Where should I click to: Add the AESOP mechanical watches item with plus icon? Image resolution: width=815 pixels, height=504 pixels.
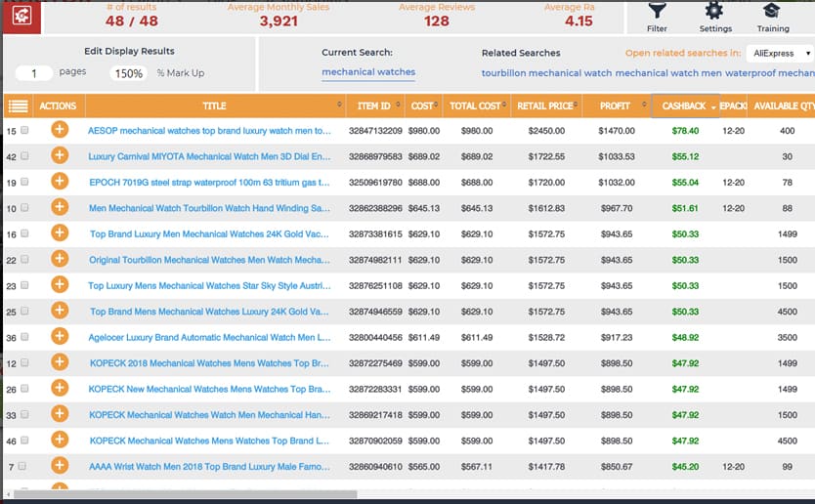[60, 129]
